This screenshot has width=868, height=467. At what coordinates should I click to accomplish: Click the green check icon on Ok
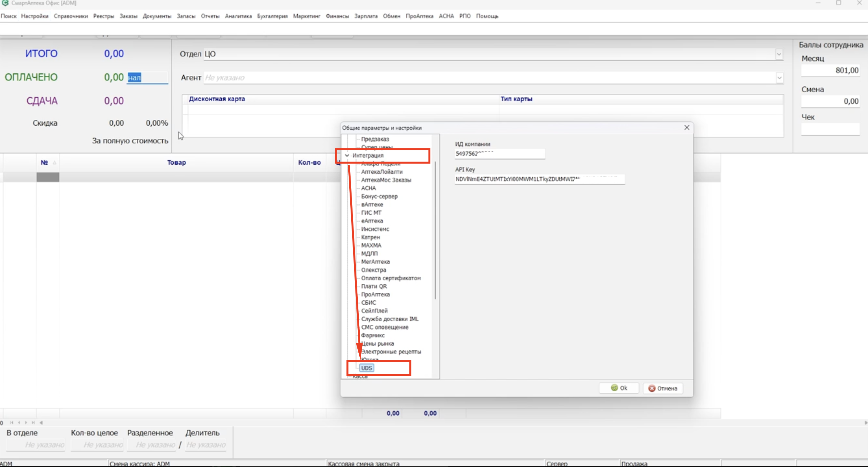(x=614, y=388)
